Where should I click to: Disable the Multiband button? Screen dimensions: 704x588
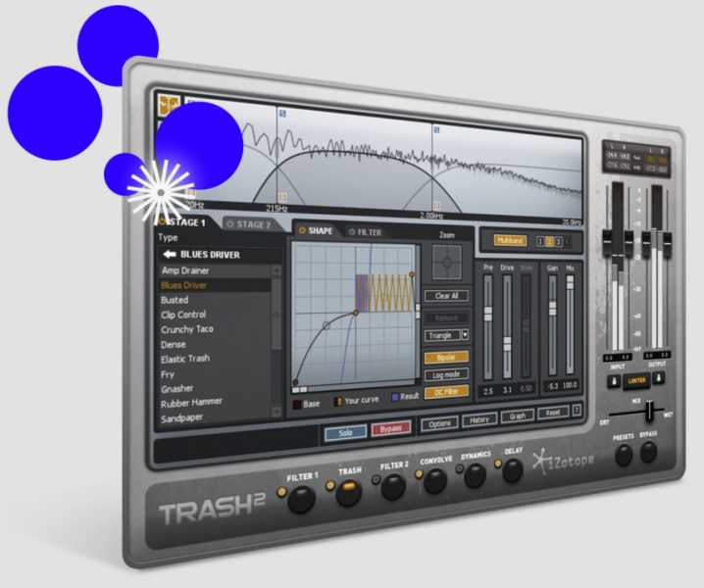coord(510,240)
